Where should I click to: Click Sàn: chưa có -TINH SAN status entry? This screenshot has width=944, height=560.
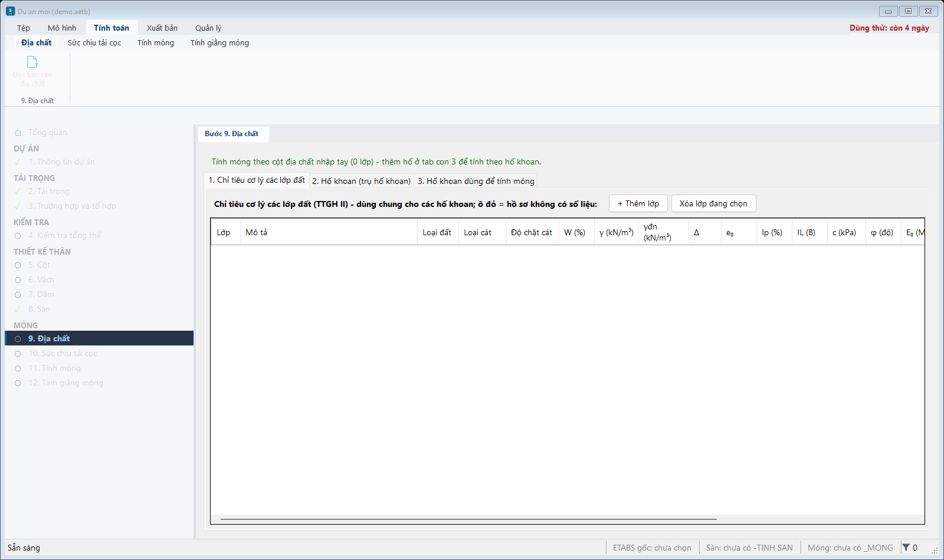coord(749,548)
